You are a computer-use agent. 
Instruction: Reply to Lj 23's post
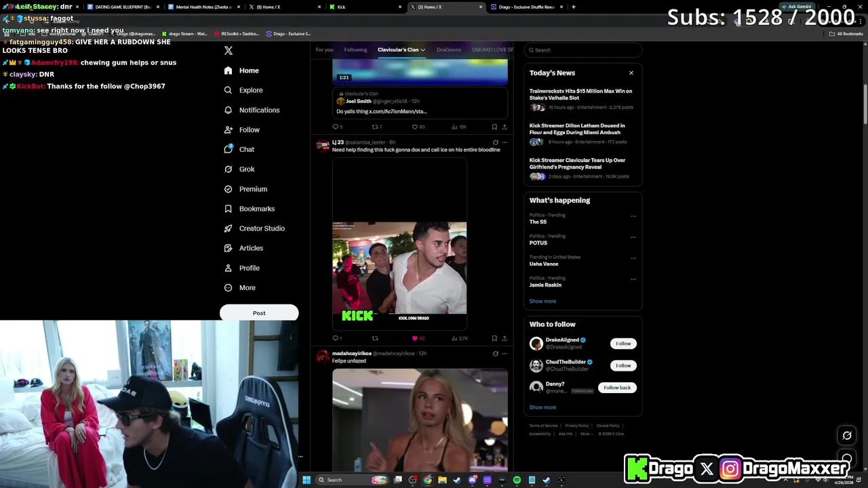click(337, 338)
